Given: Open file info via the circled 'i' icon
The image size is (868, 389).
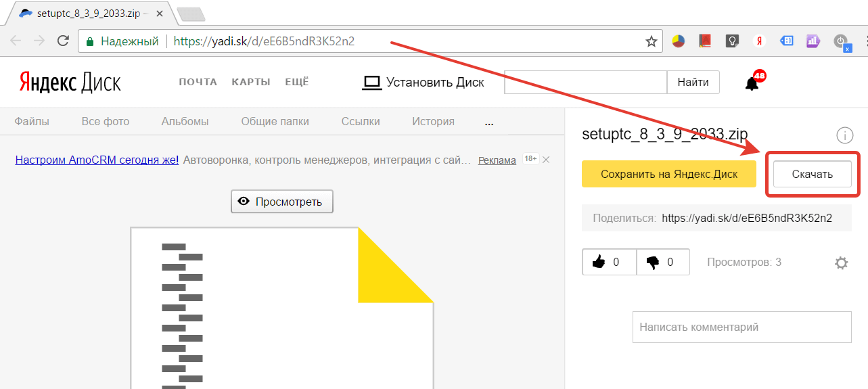Looking at the screenshot, I should point(844,135).
